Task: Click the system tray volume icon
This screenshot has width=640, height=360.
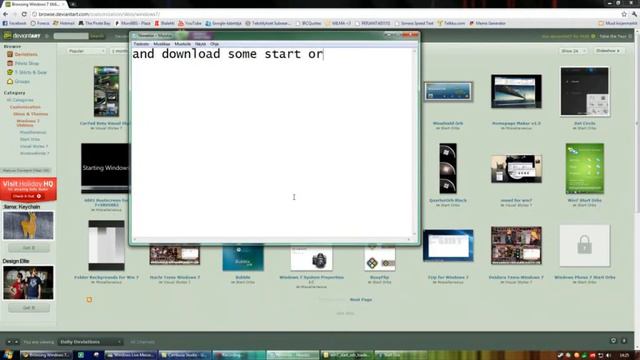Action: [608, 356]
